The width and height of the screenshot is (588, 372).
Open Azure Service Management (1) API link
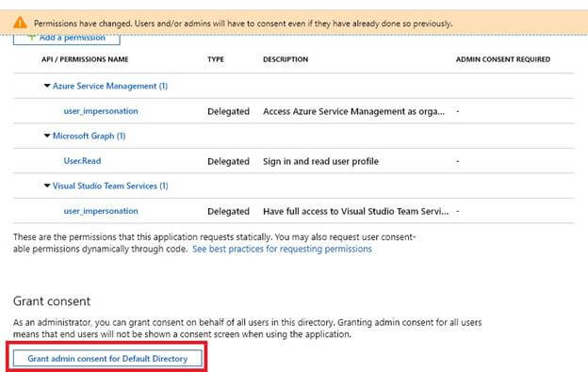pos(110,86)
